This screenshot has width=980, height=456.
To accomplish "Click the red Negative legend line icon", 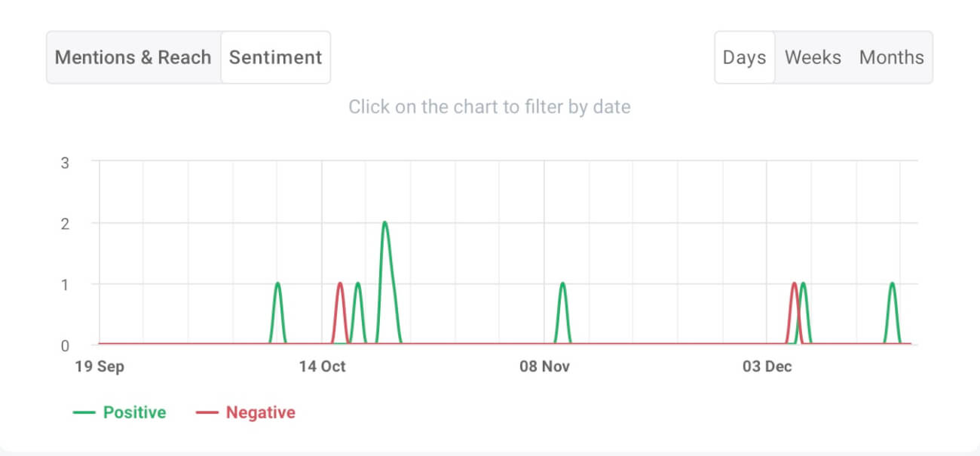I will click(x=209, y=412).
